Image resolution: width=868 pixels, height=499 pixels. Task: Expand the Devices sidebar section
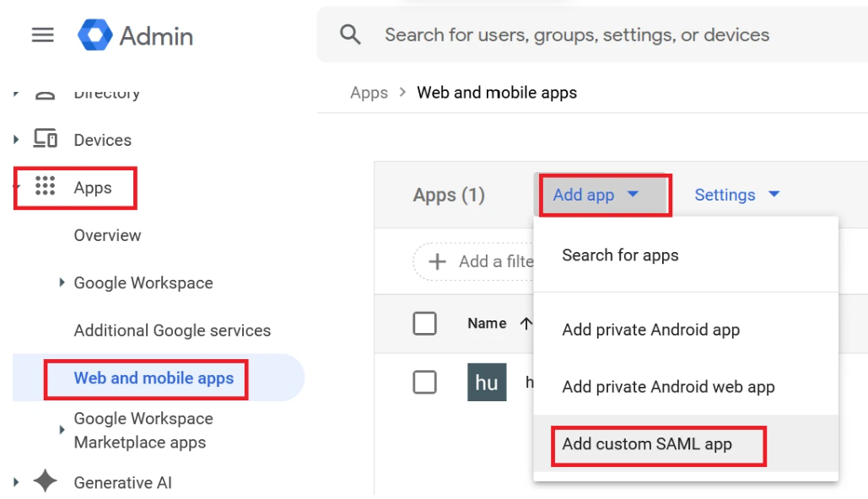point(16,140)
